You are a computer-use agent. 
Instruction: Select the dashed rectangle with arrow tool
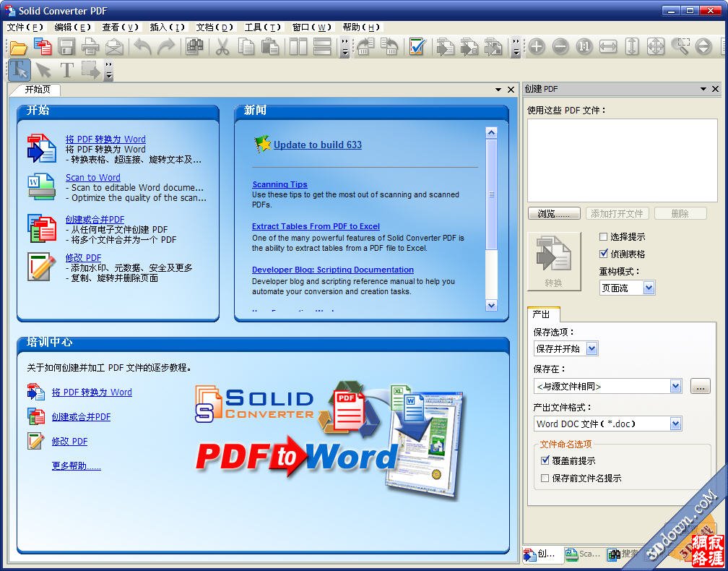(90, 70)
